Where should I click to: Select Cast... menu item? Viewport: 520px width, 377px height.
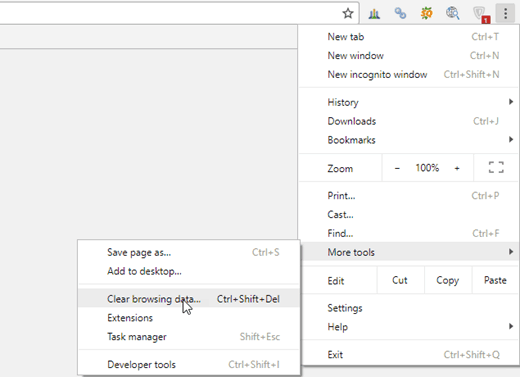click(x=409, y=214)
